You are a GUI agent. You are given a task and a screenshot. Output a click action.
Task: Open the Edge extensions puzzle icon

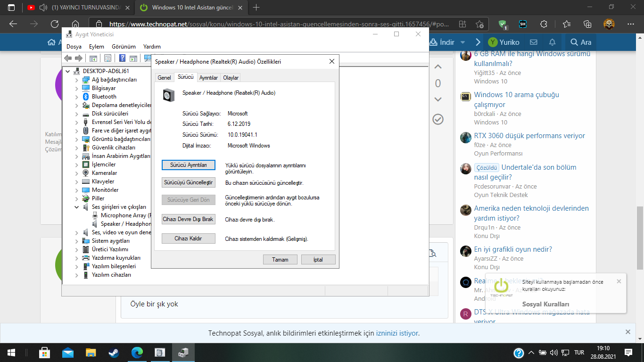pos(544,24)
